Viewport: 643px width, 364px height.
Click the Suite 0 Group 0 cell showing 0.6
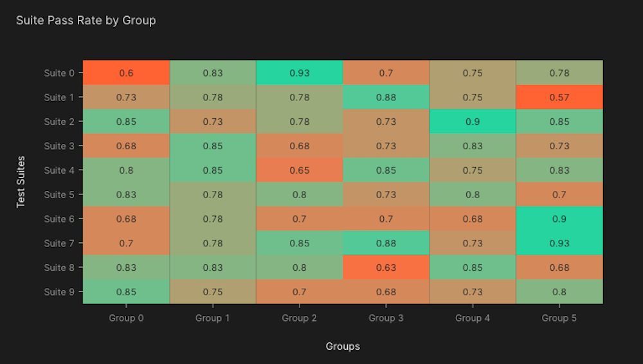tap(126, 73)
